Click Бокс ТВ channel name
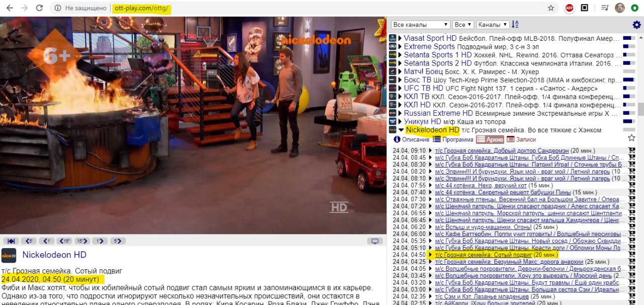 [418, 80]
